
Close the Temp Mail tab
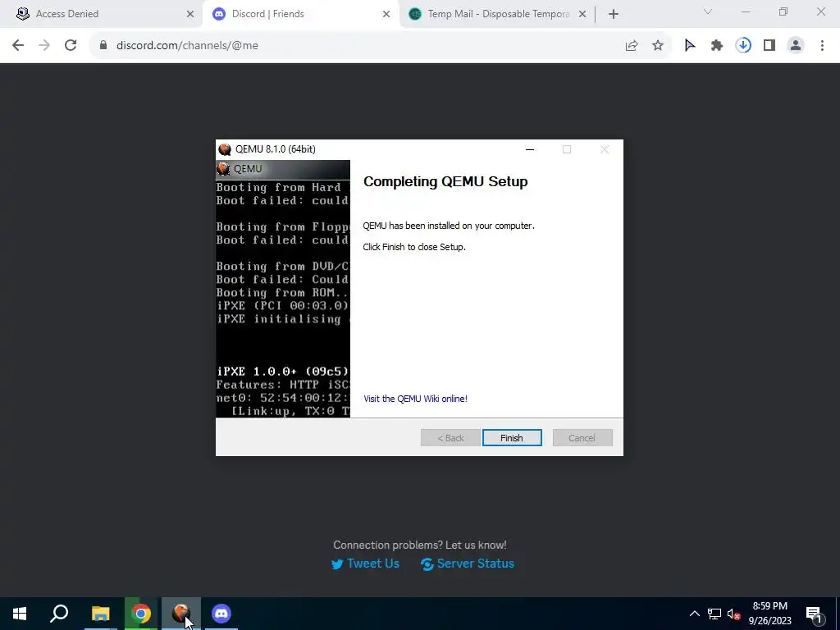coord(582,14)
